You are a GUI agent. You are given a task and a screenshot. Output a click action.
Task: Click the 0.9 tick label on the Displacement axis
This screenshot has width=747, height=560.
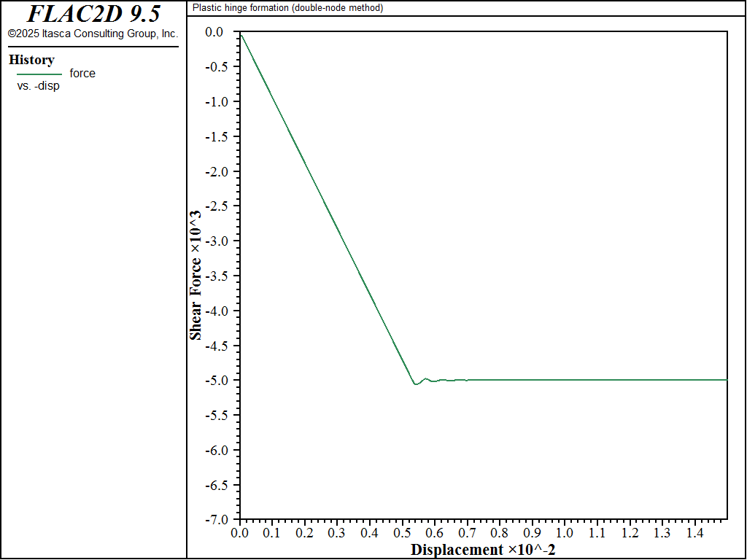(x=532, y=533)
